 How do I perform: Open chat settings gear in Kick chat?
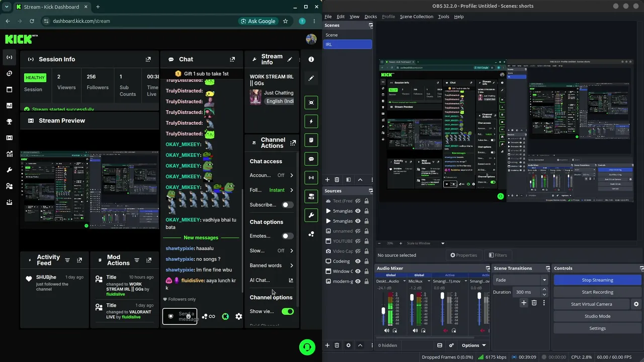[x=238, y=317]
